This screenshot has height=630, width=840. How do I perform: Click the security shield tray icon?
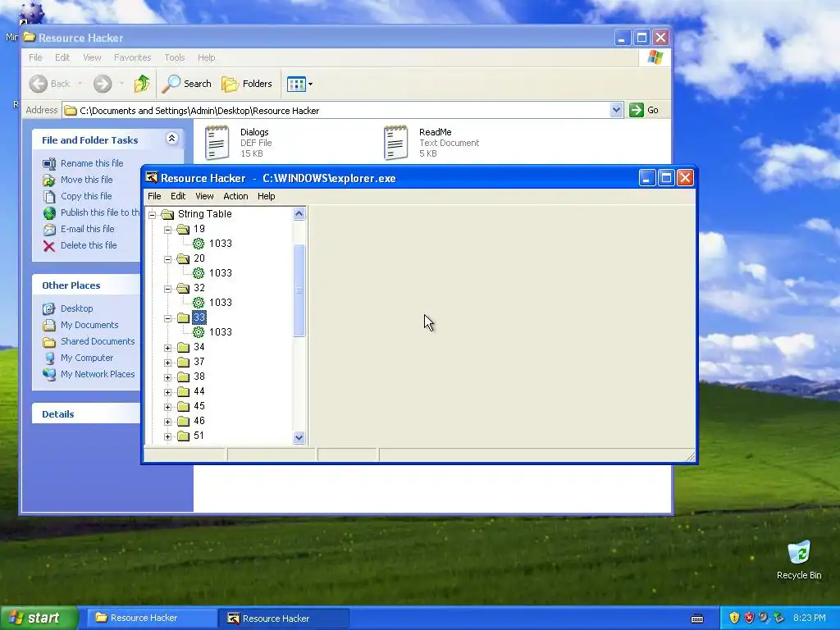coord(734,618)
